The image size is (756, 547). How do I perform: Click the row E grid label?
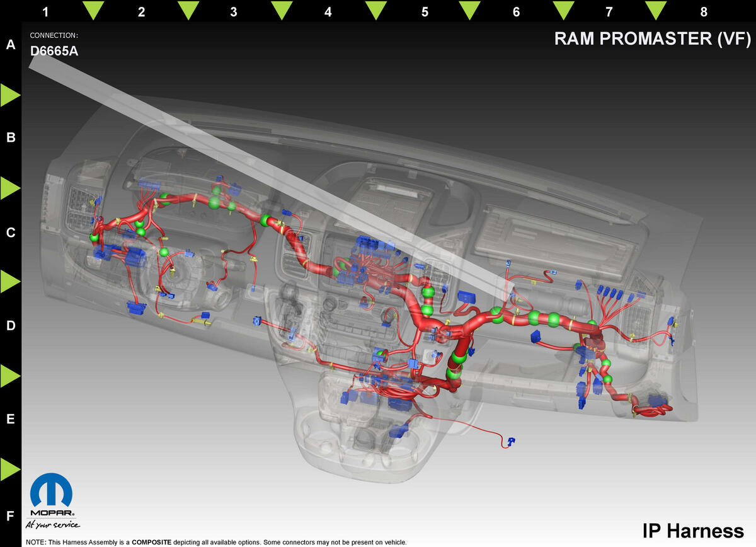10,419
